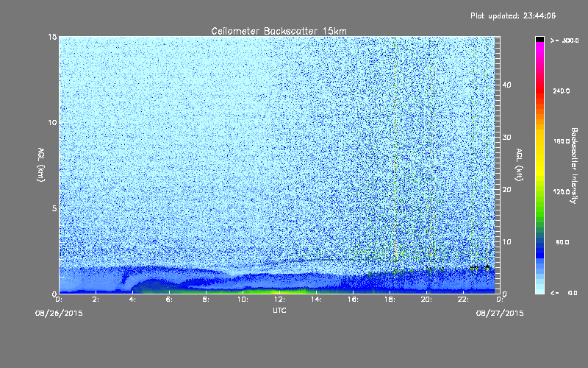Click the '20:' hour tick label
This screenshot has height=368, width=588.
(426, 300)
